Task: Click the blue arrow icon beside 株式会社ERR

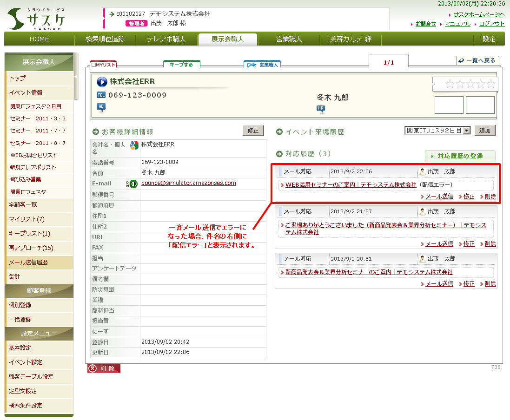Action: [102, 82]
